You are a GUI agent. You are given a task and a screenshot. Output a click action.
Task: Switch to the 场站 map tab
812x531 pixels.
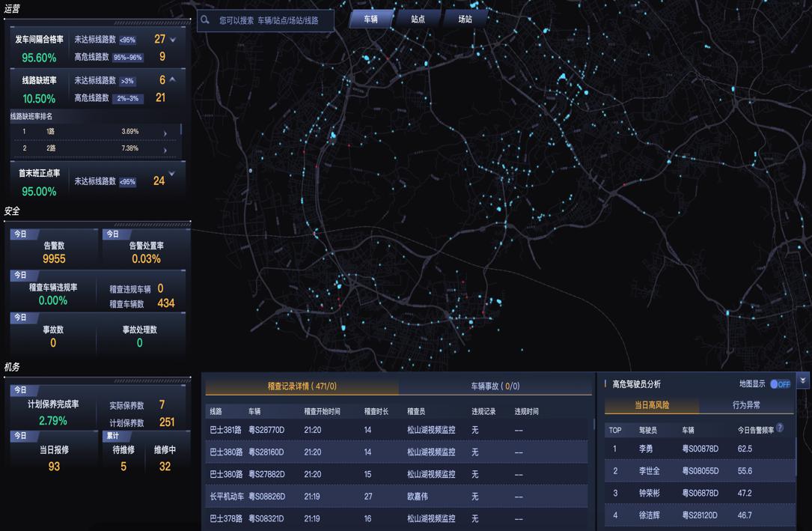[465, 19]
